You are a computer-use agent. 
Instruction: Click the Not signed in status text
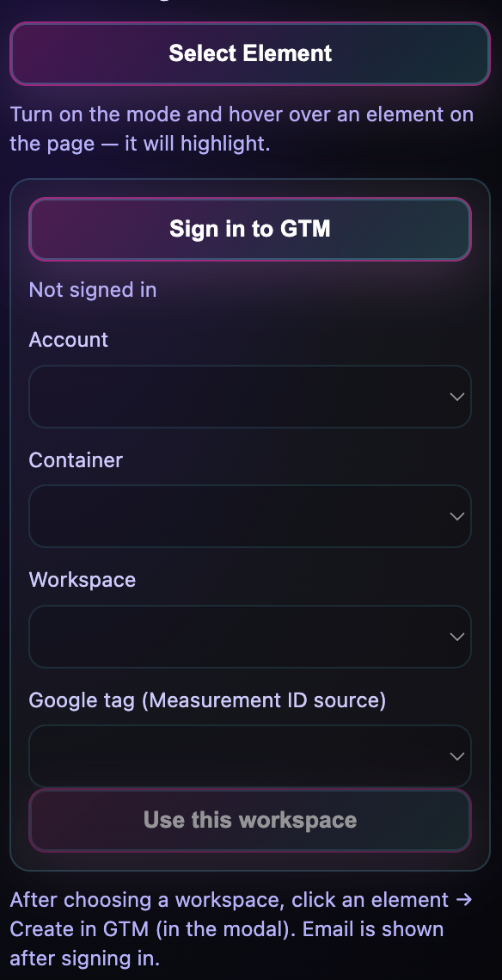point(92,290)
